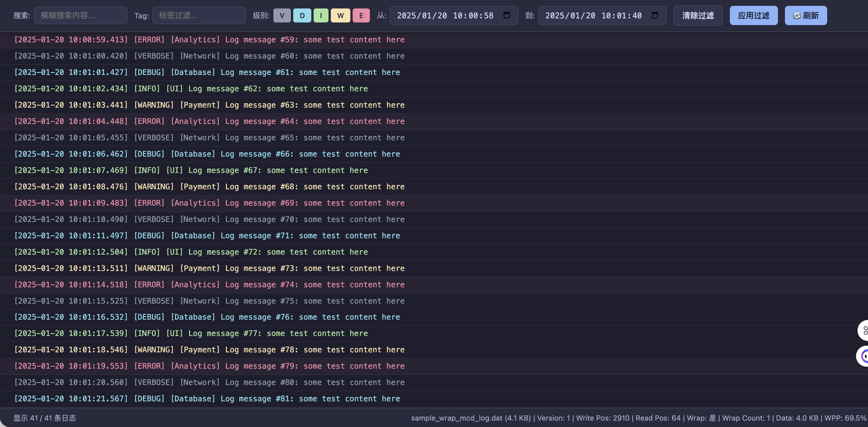Select the WARNING Payment log message #73

tap(434, 268)
